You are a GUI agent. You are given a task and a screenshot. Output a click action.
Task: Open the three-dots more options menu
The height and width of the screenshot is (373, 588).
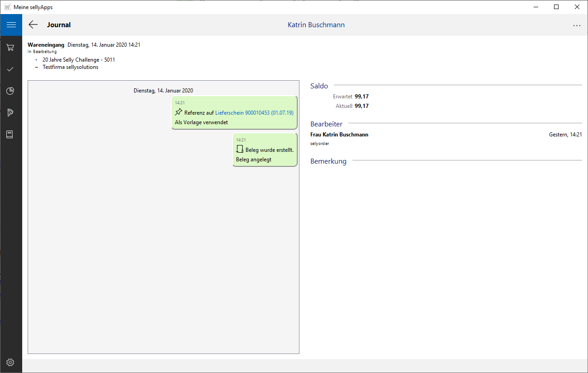[x=576, y=25]
